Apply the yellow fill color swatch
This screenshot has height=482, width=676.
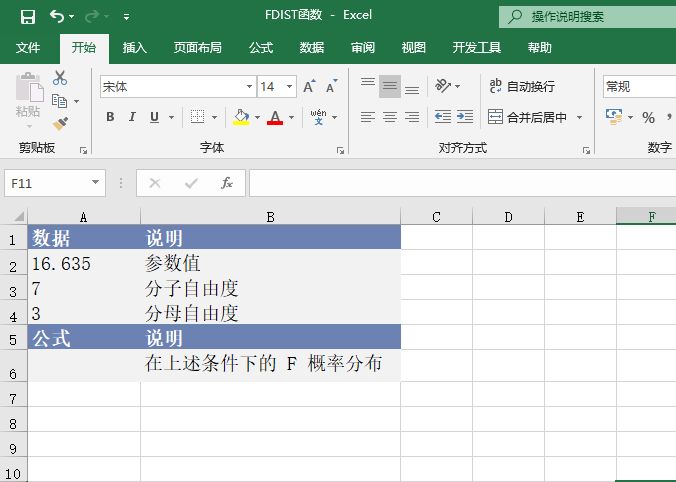coord(241,117)
